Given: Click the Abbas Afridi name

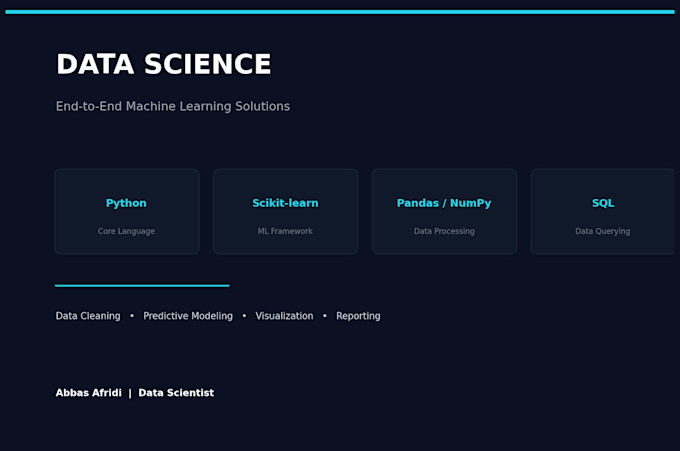Looking at the screenshot, I should point(88,393).
